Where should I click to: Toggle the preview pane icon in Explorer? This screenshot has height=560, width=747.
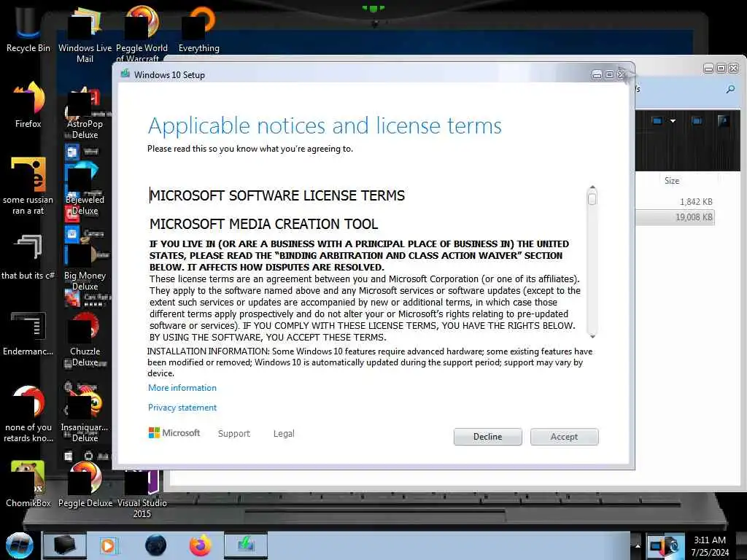pos(697,121)
